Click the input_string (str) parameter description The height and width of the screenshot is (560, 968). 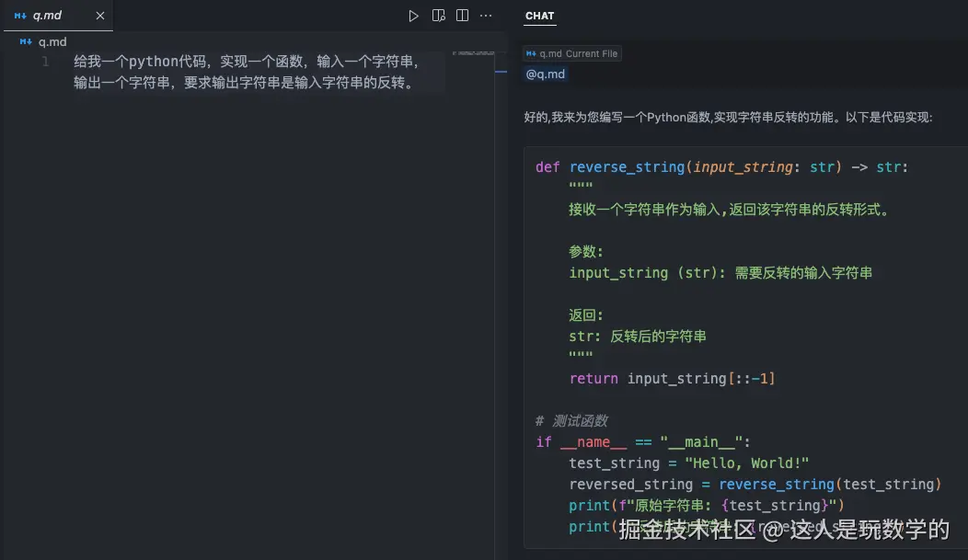coord(720,272)
